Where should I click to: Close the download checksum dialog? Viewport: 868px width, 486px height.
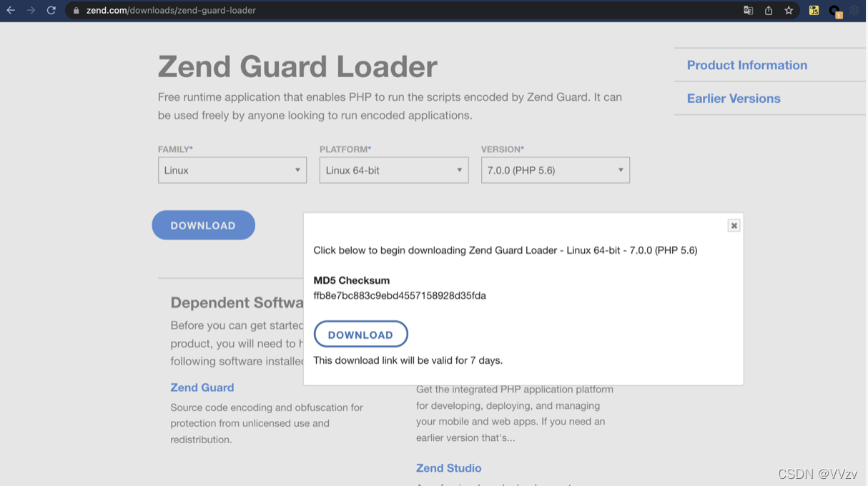tap(734, 224)
